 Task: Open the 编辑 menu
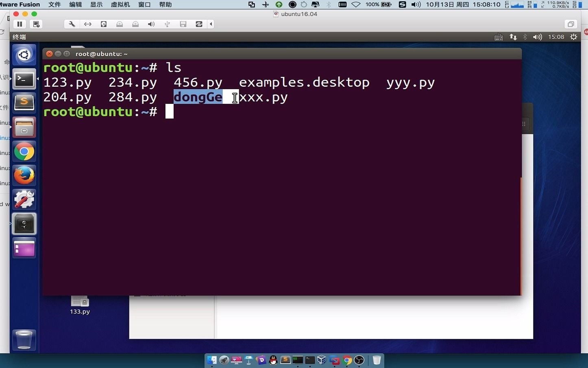(x=76, y=4)
